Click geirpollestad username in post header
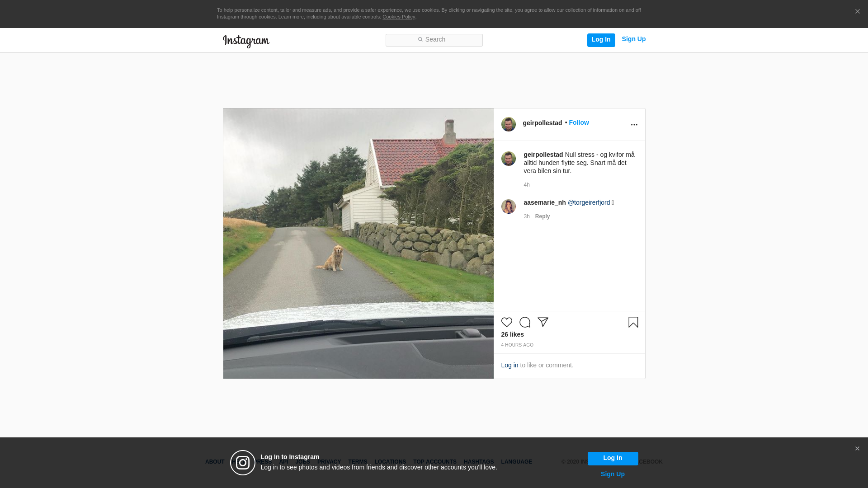 tap(542, 123)
